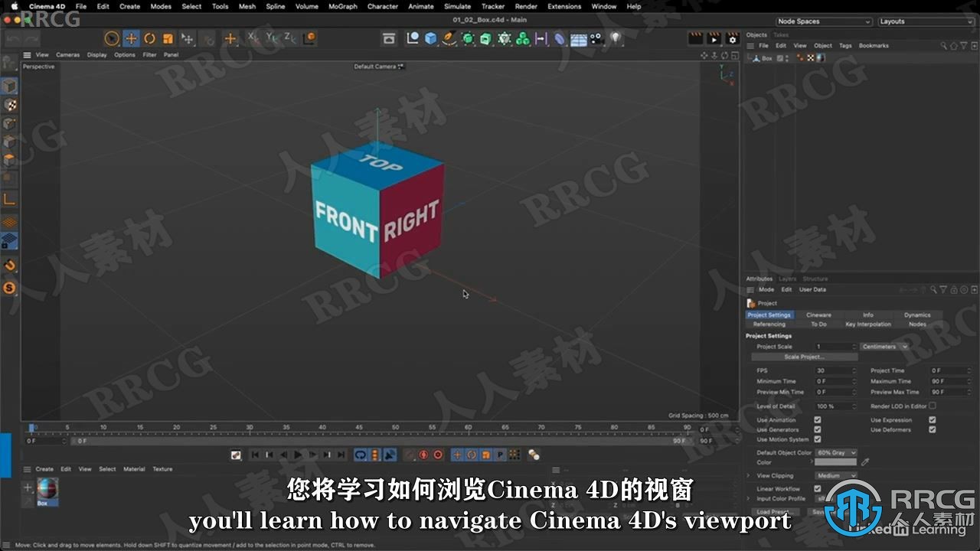Image resolution: width=980 pixels, height=551 pixels.
Task: Activate the Scale tool
Action: 168,38
